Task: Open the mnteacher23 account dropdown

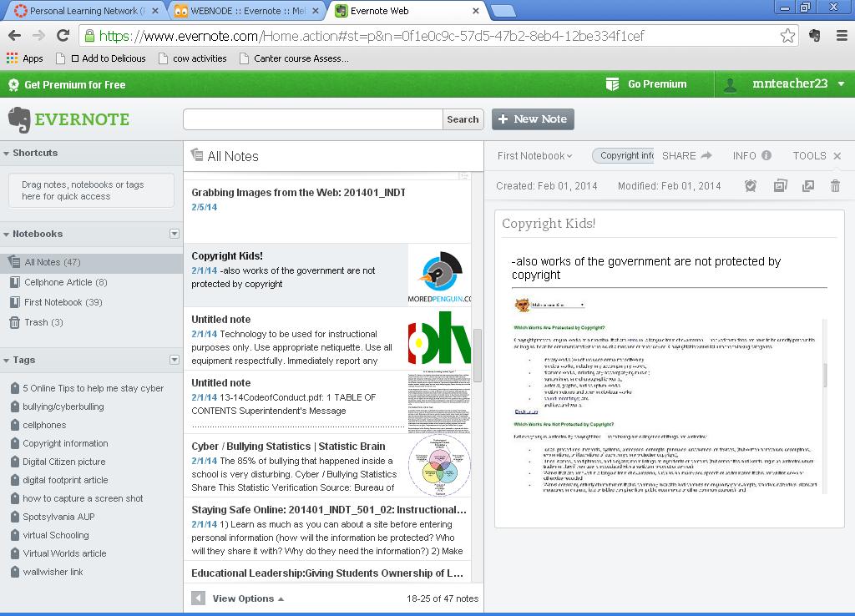Action: [842, 84]
